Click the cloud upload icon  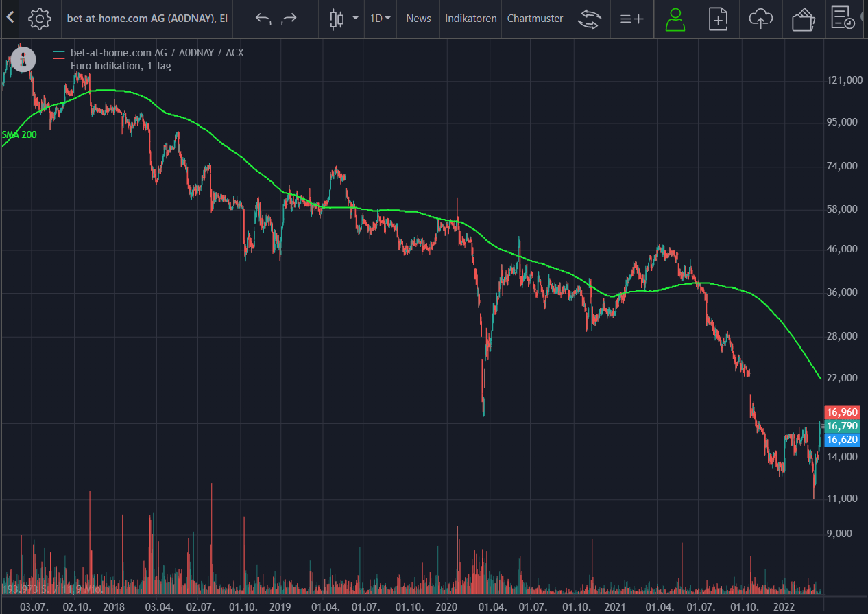click(x=761, y=19)
